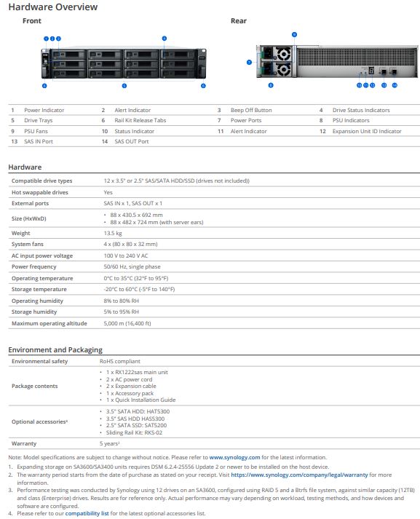
Task: Click the Size (HxWxD) label
Action: [x=29, y=218]
